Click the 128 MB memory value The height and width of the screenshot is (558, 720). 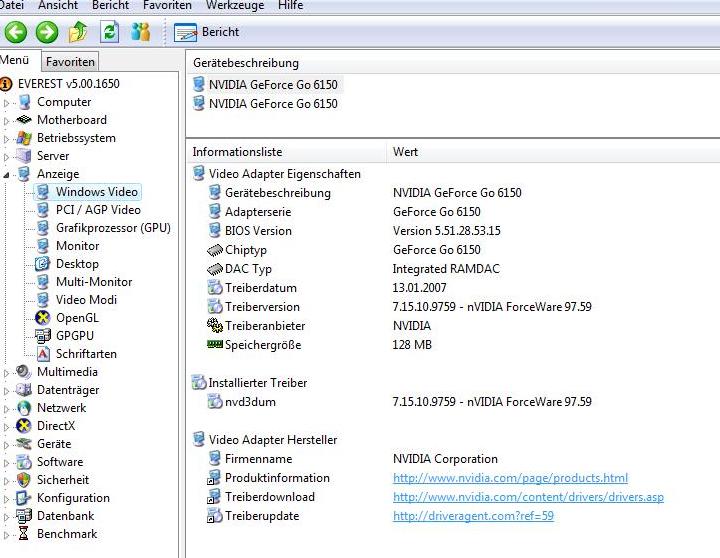(412, 344)
